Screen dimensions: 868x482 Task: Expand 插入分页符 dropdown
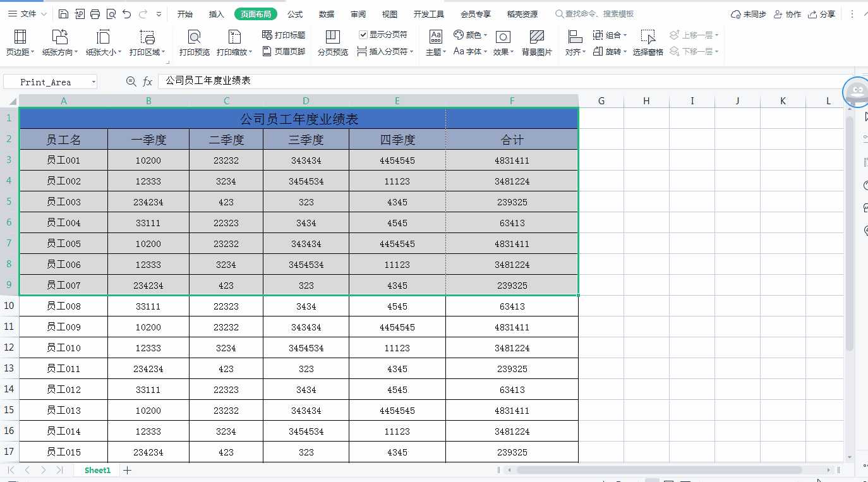pos(411,52)
